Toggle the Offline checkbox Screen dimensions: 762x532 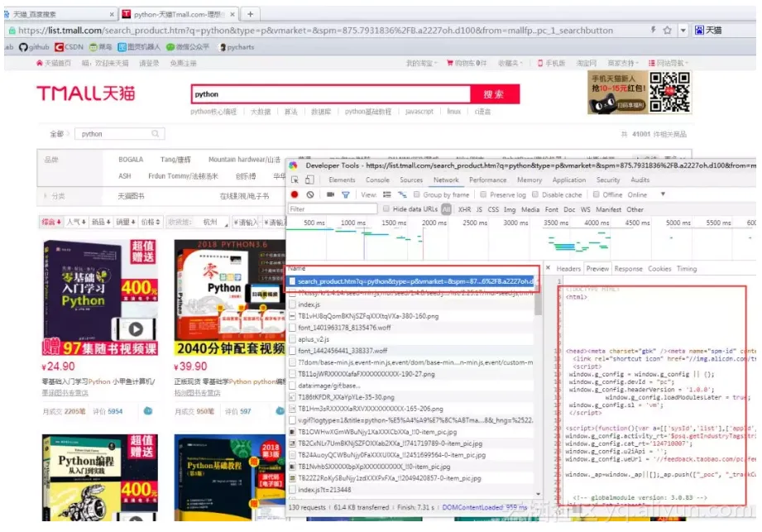click(x=596, y=194)
